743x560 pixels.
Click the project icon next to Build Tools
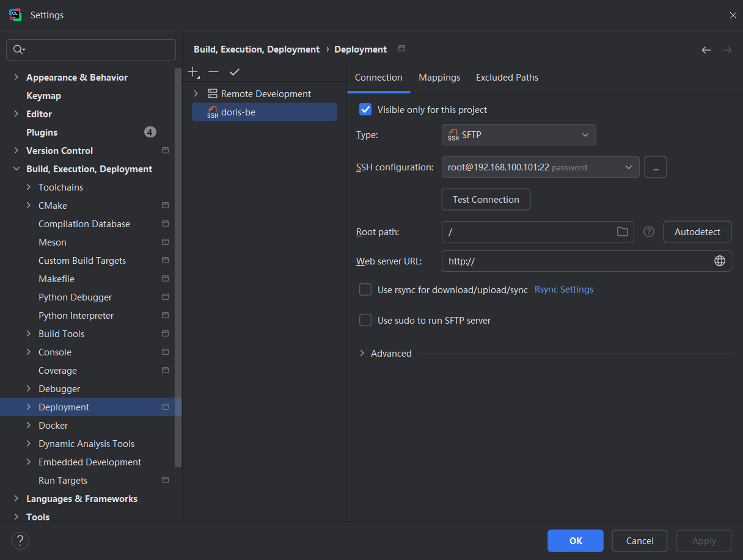point(165,333)
